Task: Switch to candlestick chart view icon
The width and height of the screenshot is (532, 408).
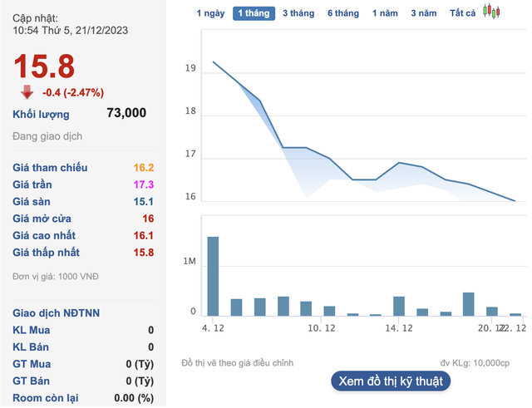Action: [492, 12]
